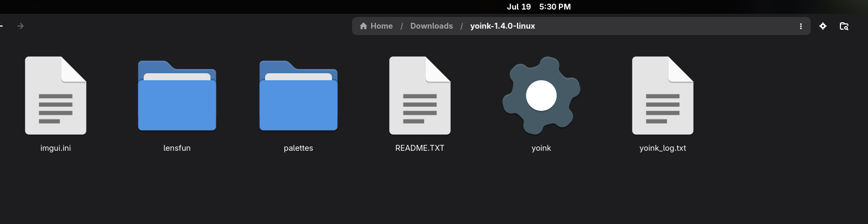Select the imgui.ini file icon

click(56, 96)
